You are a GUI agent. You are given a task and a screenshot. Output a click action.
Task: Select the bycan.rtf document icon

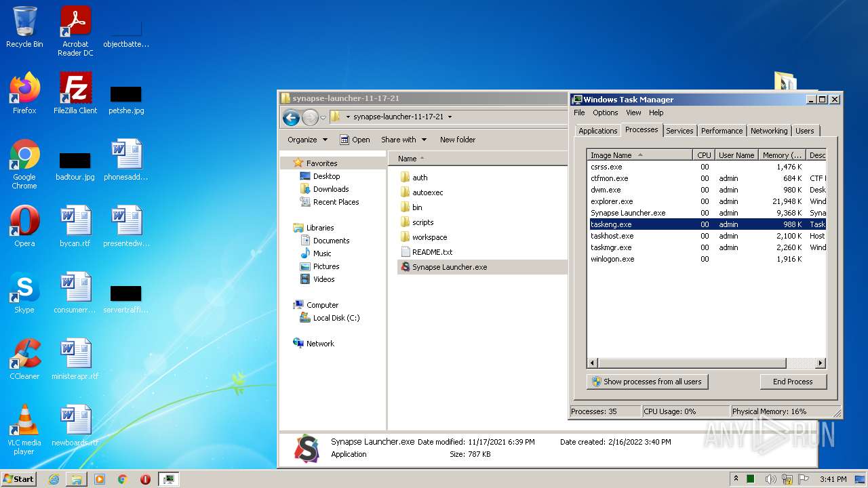pyautogui.click(x=75, y=226)
